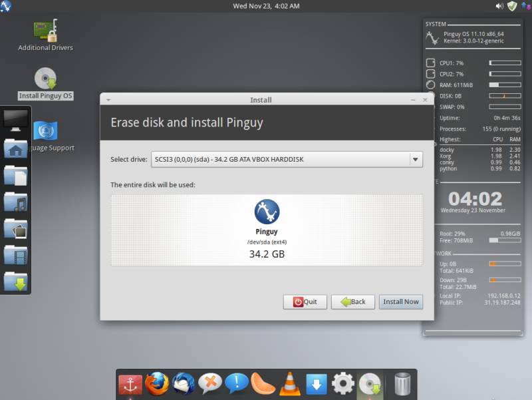Image resolution: width=532 pixels, height=400 pixels.
Task: Click the installer disc icon in bottom dock
Action: 370,384
